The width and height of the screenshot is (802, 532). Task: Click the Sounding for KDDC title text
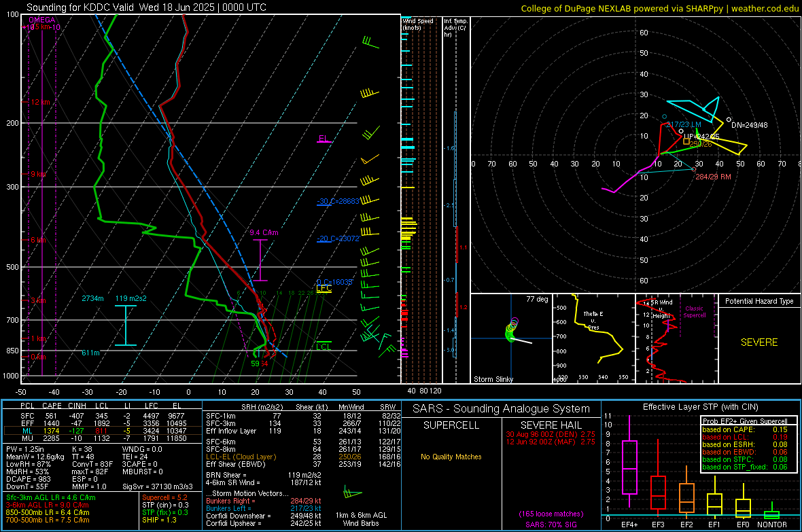[x=146, y=7]
